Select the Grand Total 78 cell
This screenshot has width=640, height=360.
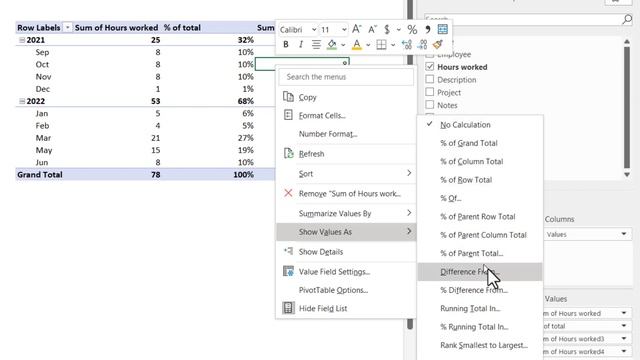156,175
